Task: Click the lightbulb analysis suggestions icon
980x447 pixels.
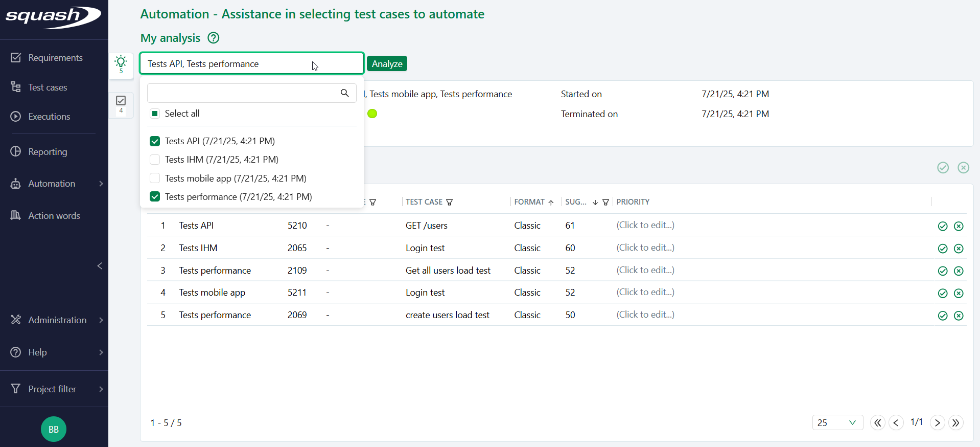Action: (121, 63)
